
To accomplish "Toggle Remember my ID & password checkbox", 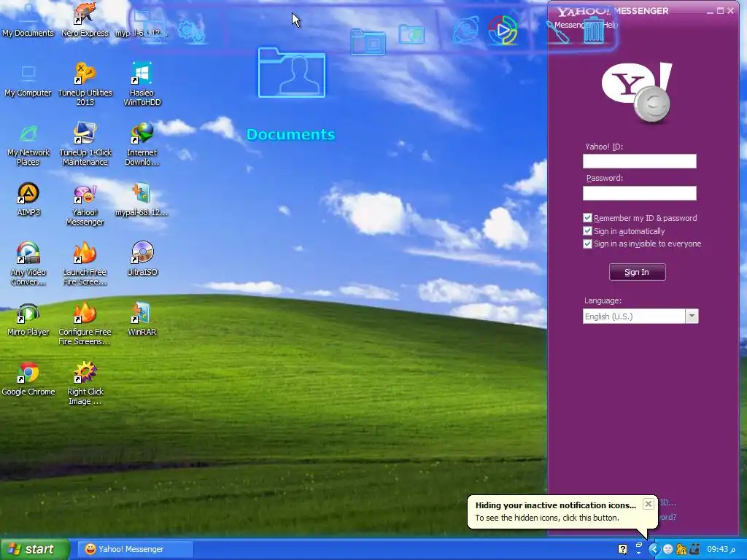I will (587, 218).
